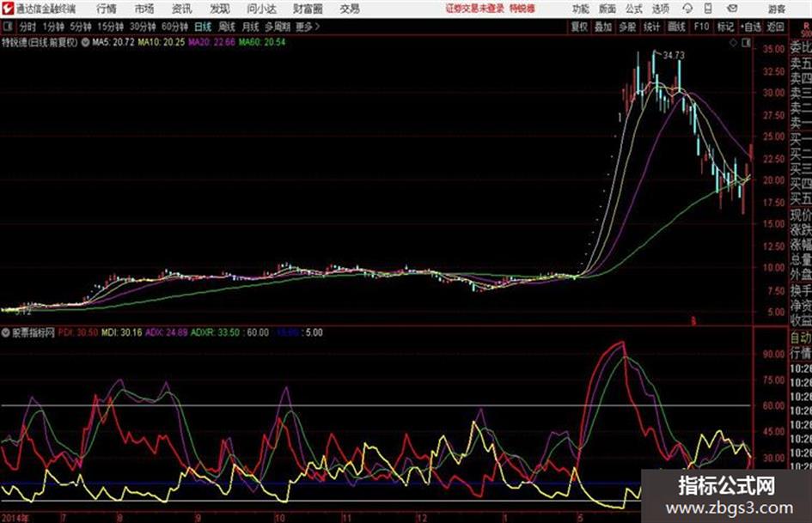Switch to the 月线 monthly tab
This screenshot has width=812, height=523.
(251, 27)
